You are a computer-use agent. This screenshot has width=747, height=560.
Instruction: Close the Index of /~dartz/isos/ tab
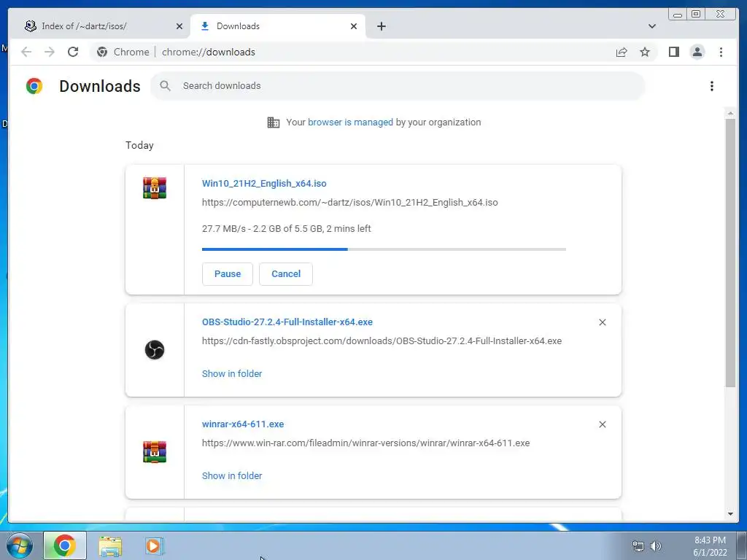click(x=179, y=26)
